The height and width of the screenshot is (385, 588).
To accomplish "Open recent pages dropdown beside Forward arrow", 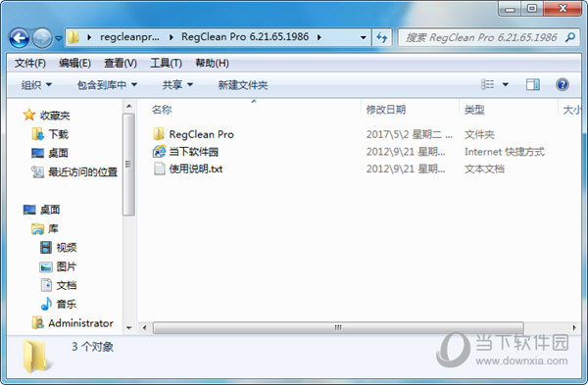I will 59,38.
